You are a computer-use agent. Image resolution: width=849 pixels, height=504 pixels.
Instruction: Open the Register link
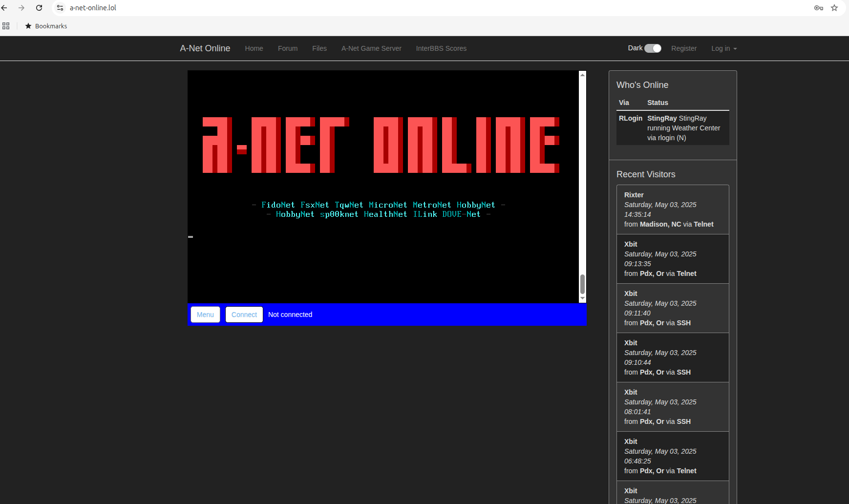pyautogui.click(x=684, y=48)
